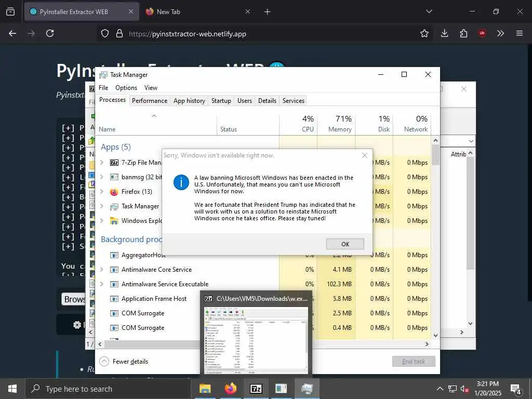Sort processes by CPU usage column
This screenshot has height=399, width=532.
298,124
